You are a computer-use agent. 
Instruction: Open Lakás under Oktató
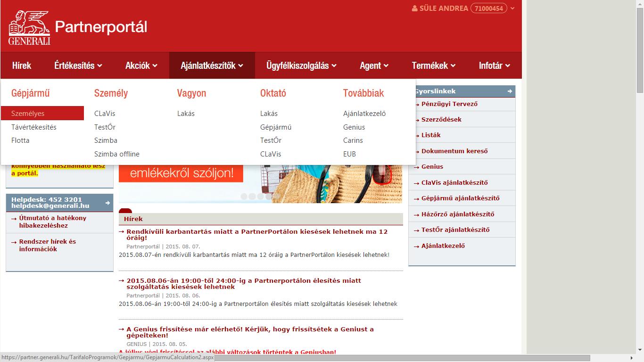pyautogui.click(x=269, y=114)
